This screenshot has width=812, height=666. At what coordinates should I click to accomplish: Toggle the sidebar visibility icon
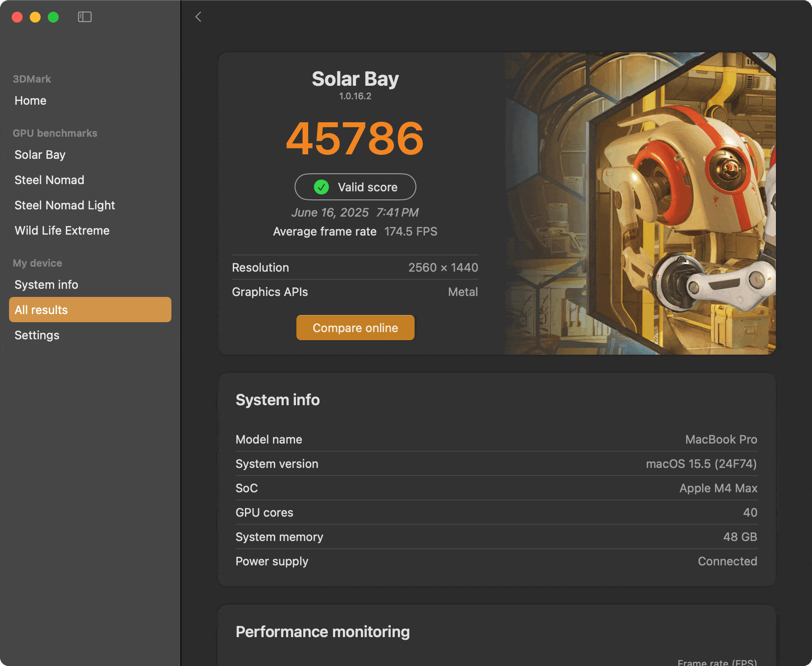point(84,17)
